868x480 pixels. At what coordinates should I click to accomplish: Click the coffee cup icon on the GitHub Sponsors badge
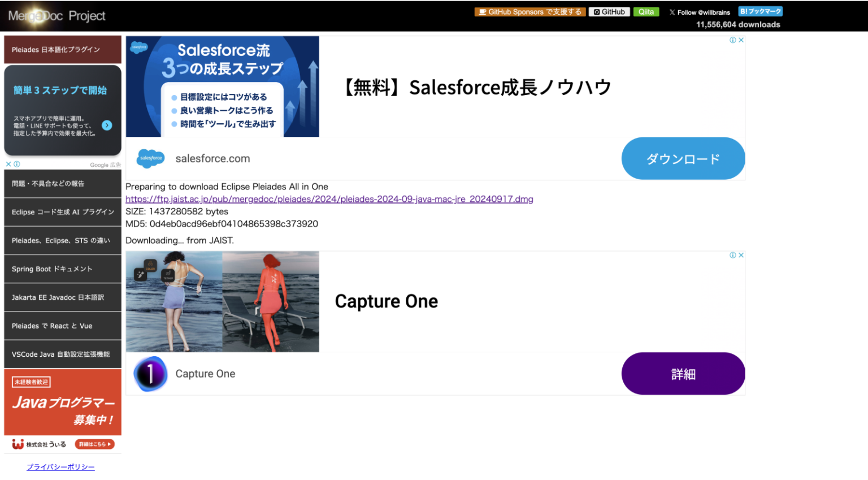click(x=483, y=11)
